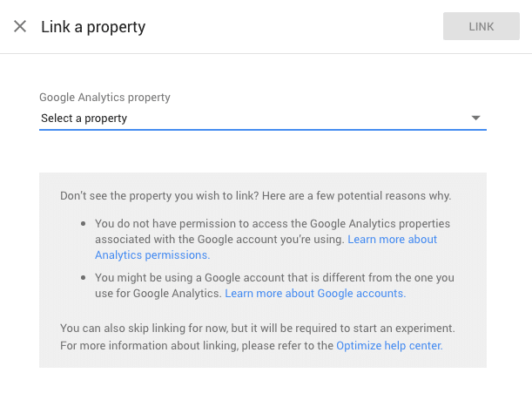Click the second bullet point marker

coord(83,278)
